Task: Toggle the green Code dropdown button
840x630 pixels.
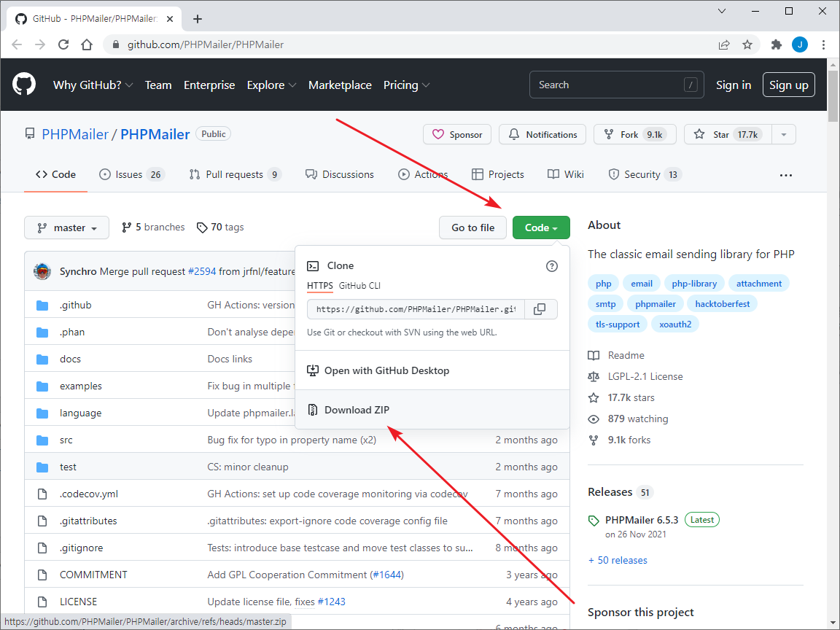Action: click(x=541, y=227)
